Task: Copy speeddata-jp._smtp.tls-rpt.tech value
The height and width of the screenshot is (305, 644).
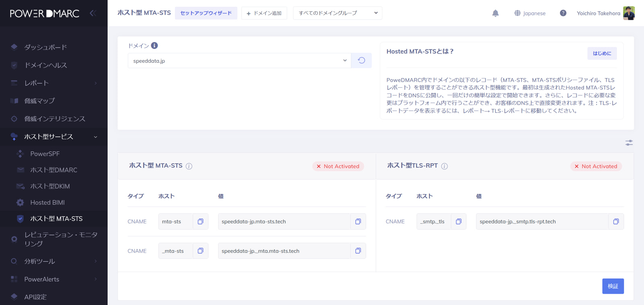Action: click(x=616, y=221)
